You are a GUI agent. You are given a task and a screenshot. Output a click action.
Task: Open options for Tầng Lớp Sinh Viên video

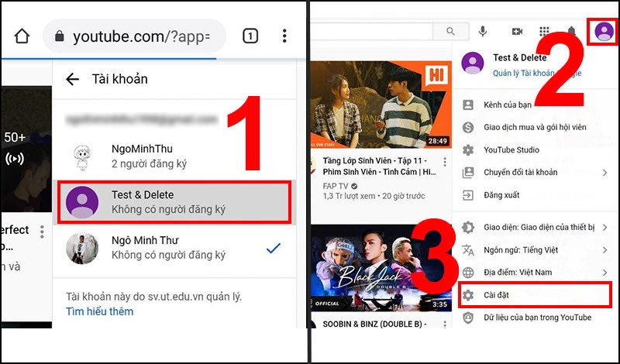coord(445,162)
